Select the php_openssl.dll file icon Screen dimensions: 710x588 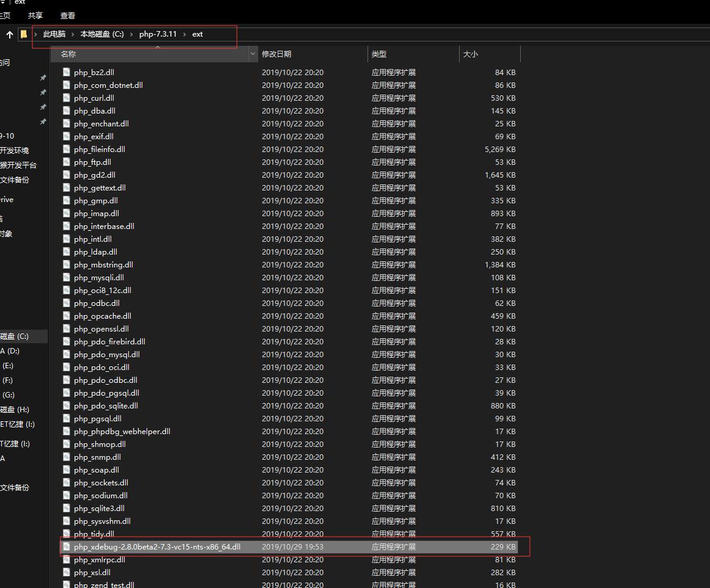pyautogui.click(x=66, y=328)
